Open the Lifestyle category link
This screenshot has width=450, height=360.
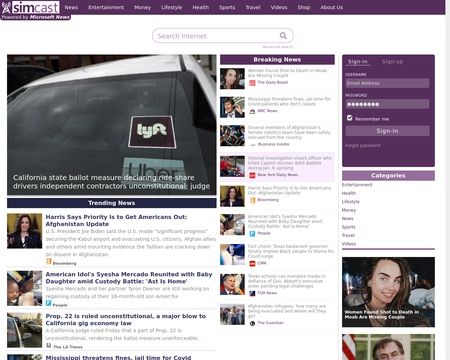click(x=351, y=202)
